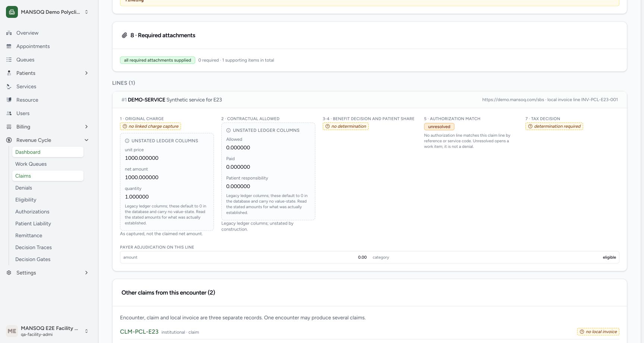The width and height of the screenshot is (644, 343).
Task: Click the Billing icon in sidebar
Action: [9, 127]
